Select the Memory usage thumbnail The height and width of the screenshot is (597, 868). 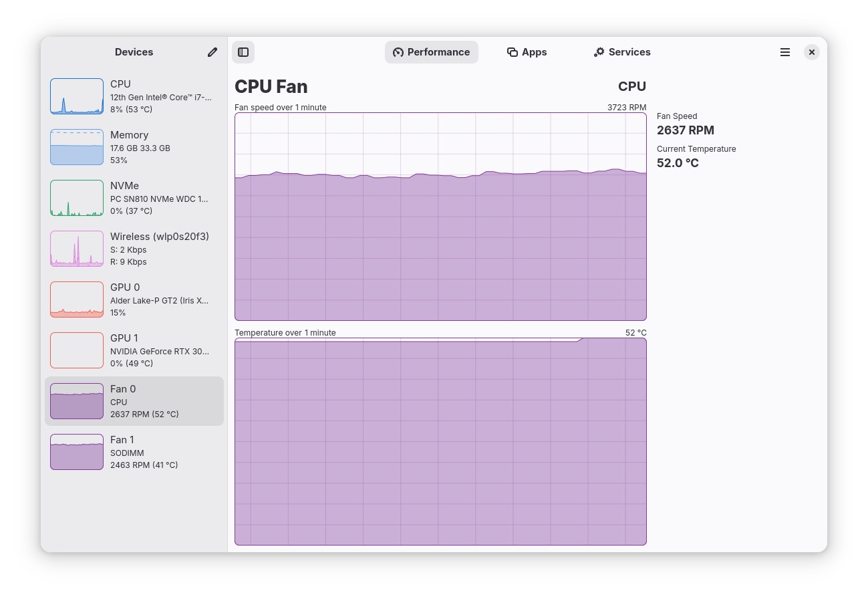pyautogui.click(x=77, y=147)
